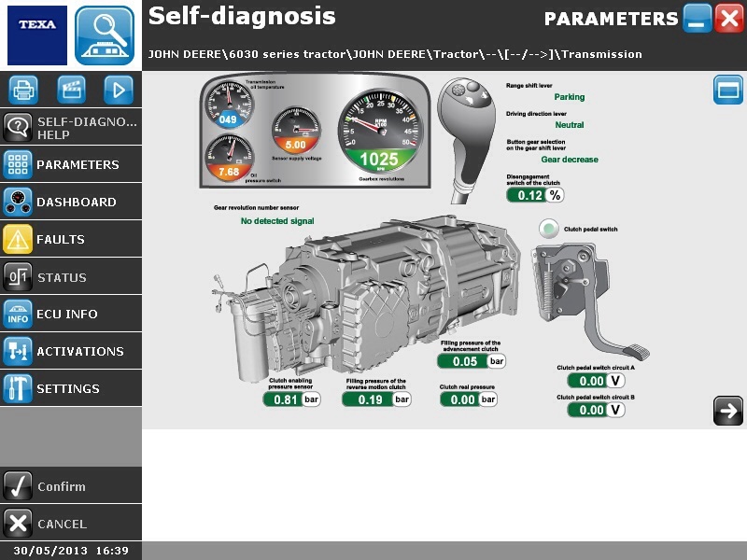Click the TEXA logo
747x560 pixels.
click(36, 35)
